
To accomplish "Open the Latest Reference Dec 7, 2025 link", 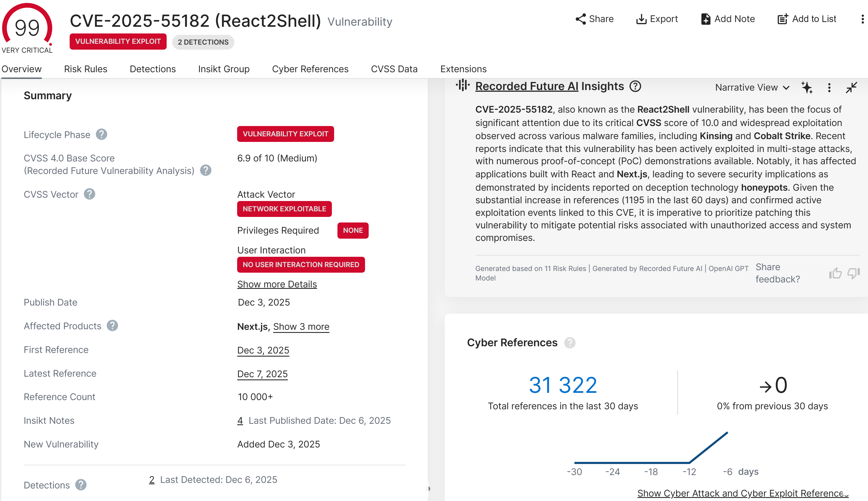I will pyautogui.click(x=262, y=374).
